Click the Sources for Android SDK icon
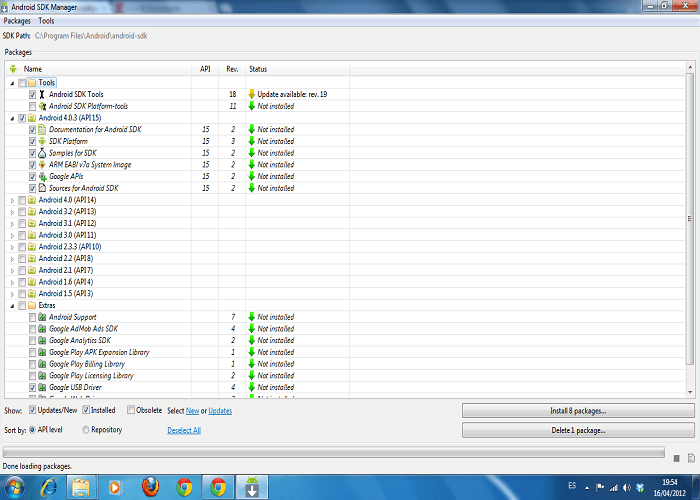 (x=42, y=188)
